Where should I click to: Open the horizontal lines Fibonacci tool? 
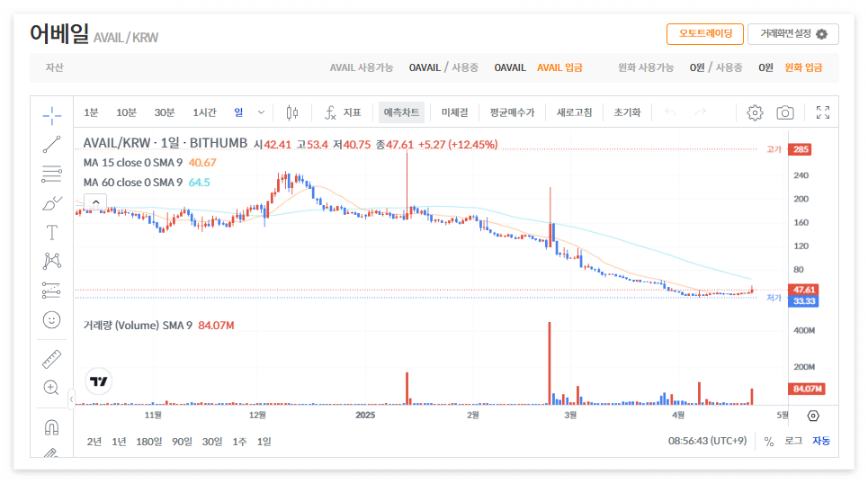coord(52,174)
